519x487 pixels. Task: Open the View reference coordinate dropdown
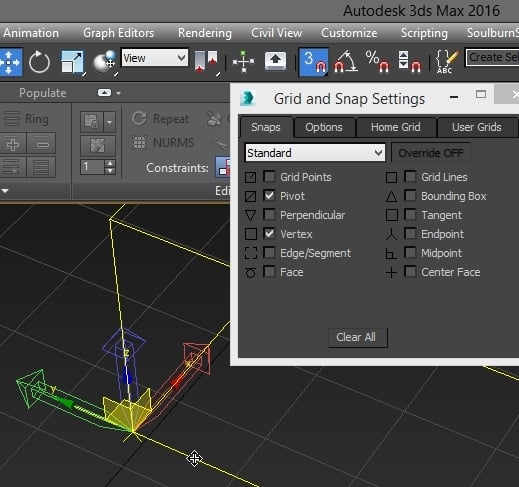tap(155, 58)
